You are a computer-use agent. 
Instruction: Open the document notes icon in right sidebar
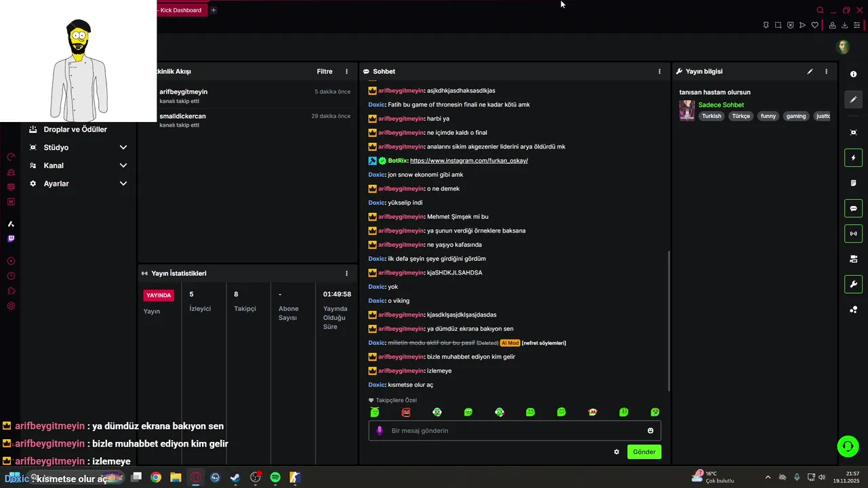coord(853,183)
